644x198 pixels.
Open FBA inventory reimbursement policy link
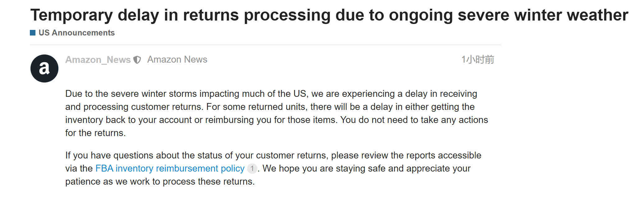click(170, 168)
